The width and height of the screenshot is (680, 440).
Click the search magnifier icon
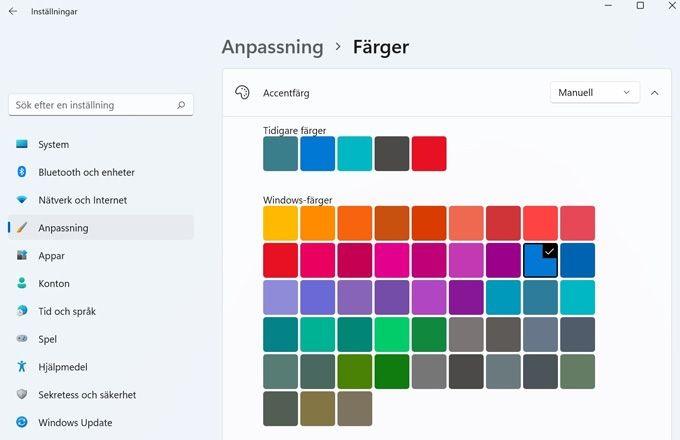tap(181, 105)
